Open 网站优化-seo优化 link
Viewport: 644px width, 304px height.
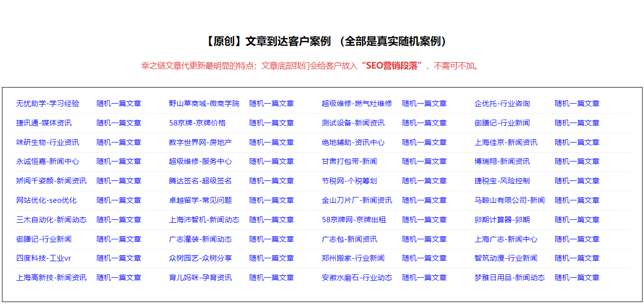47,200
